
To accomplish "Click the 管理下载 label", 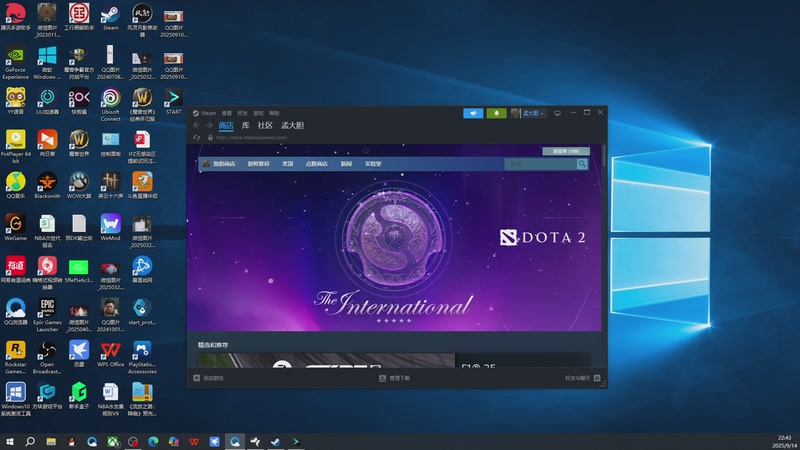I will pyautogui.click(x=399, y=378).
